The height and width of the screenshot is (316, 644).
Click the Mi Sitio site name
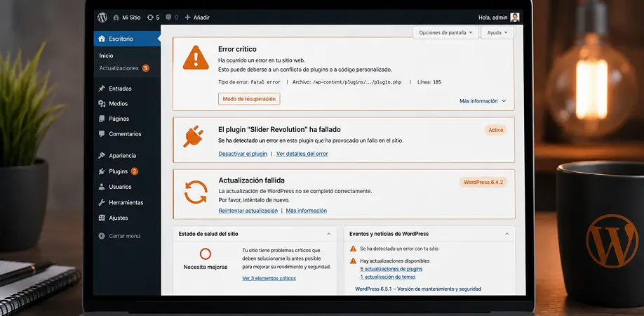(x=131, y=18)
